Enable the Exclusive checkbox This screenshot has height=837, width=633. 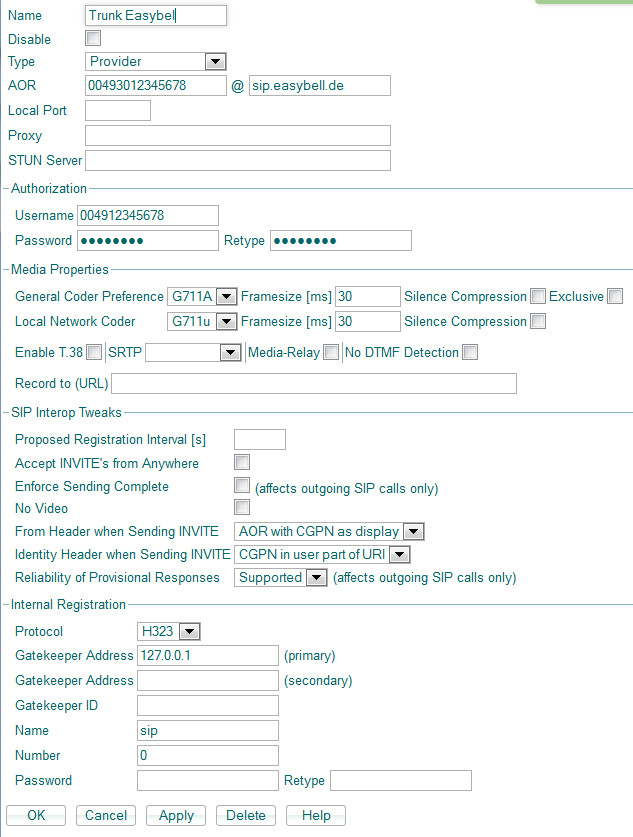615,296
